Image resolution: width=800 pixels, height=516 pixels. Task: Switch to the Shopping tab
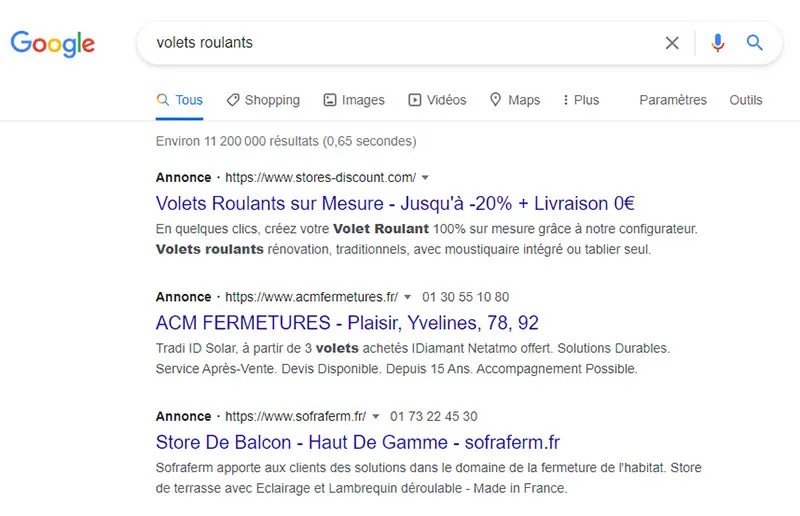pos(263,100)
